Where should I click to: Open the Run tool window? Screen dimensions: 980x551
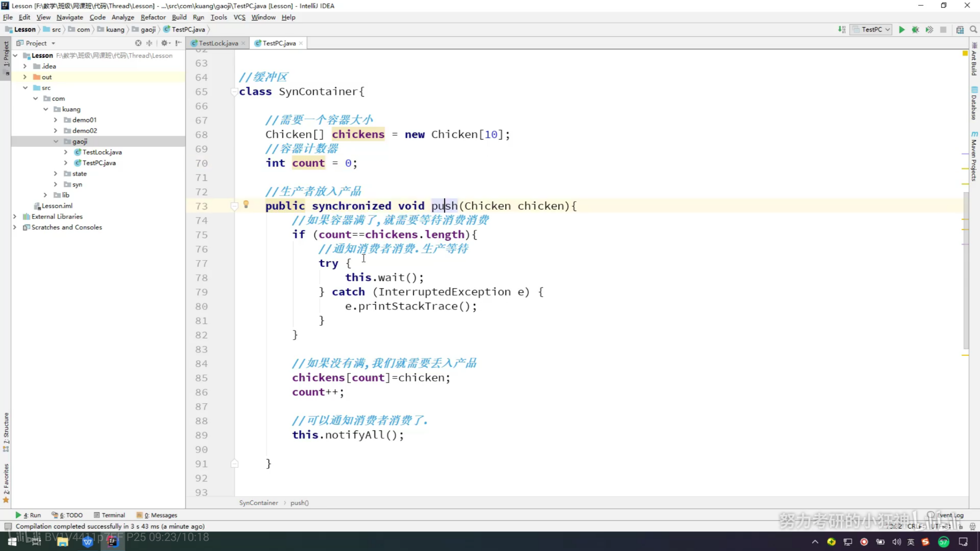(x=28, y=515)
